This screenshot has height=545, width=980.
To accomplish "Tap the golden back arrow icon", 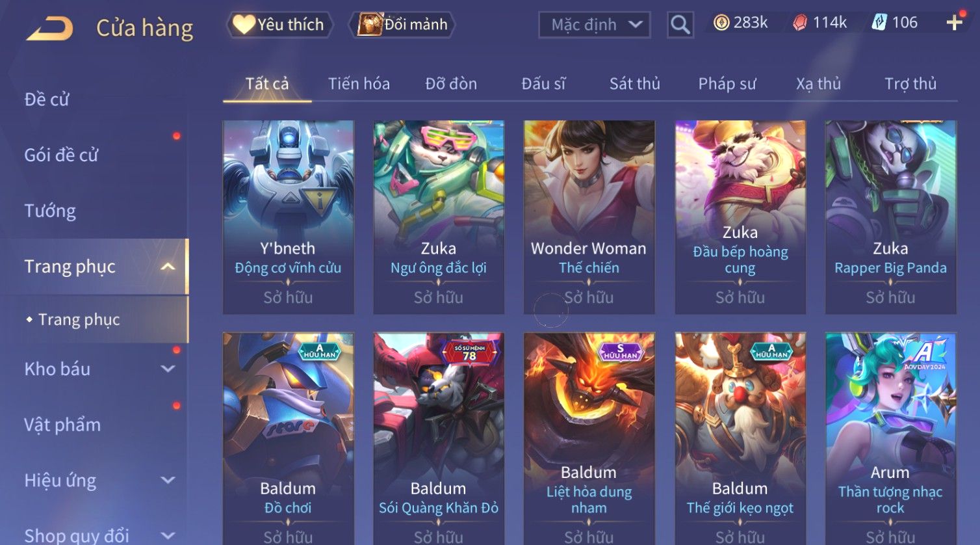I will [50, 28].
